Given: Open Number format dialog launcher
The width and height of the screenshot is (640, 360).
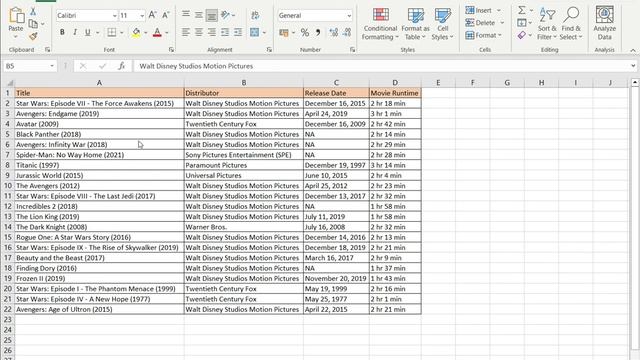Looking at the screenshot, I should 353,49.
